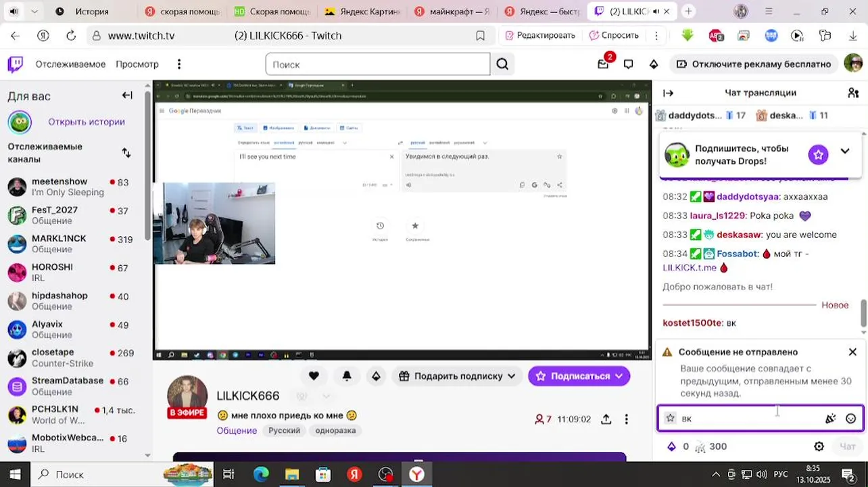Screen dimensions: 868x487
Task: Open File Explorer from taskbar
Action: [292, 474]
